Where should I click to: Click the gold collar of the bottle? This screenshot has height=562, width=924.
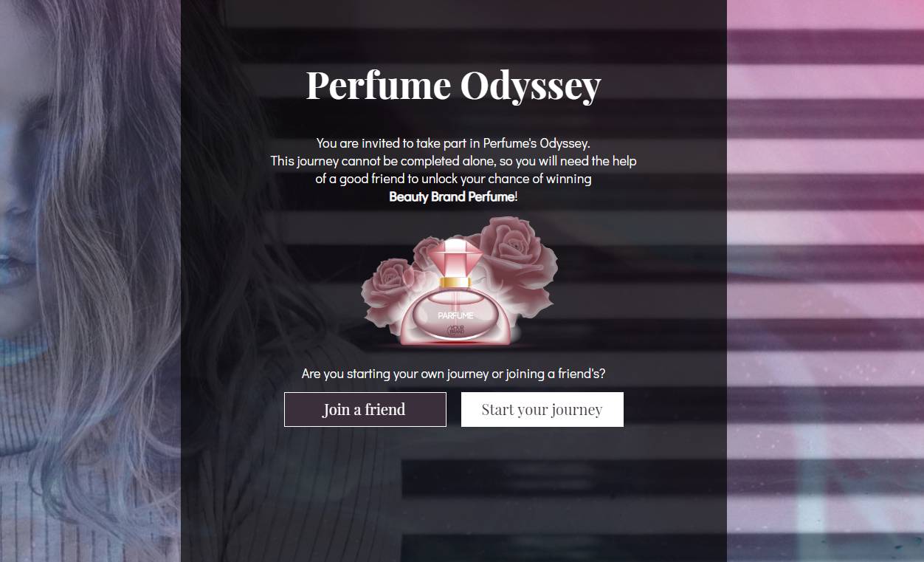[455, 282]
